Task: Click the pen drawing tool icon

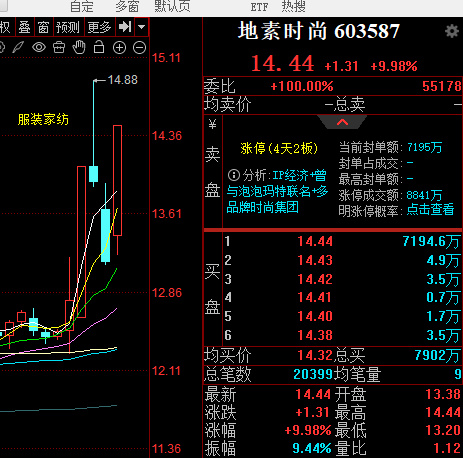Action: point(18,47)
